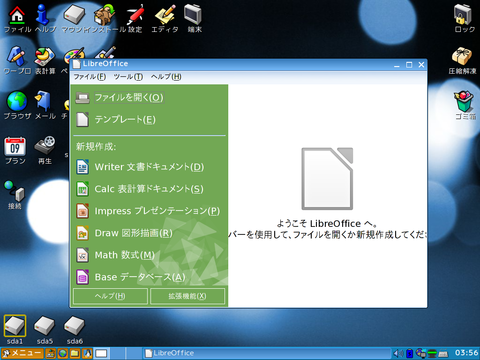Click the ヘルプ(H) button below Base

(110, 296)
